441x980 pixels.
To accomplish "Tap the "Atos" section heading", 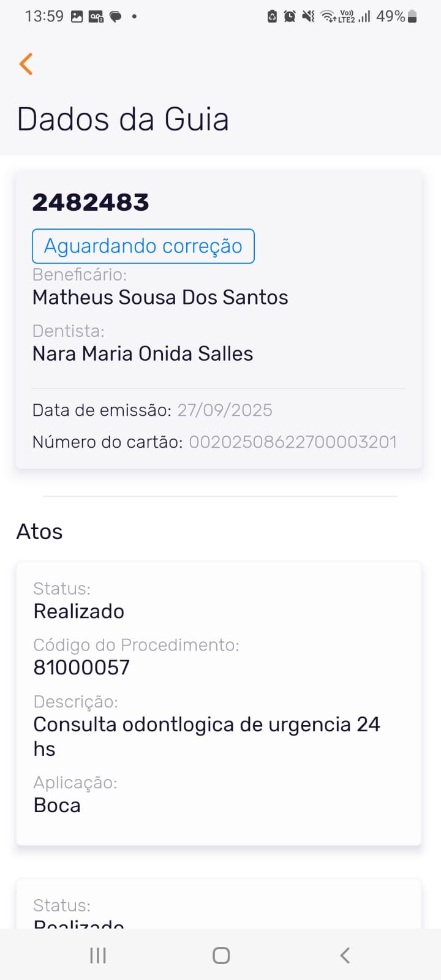I will click(x=39, y=532).
